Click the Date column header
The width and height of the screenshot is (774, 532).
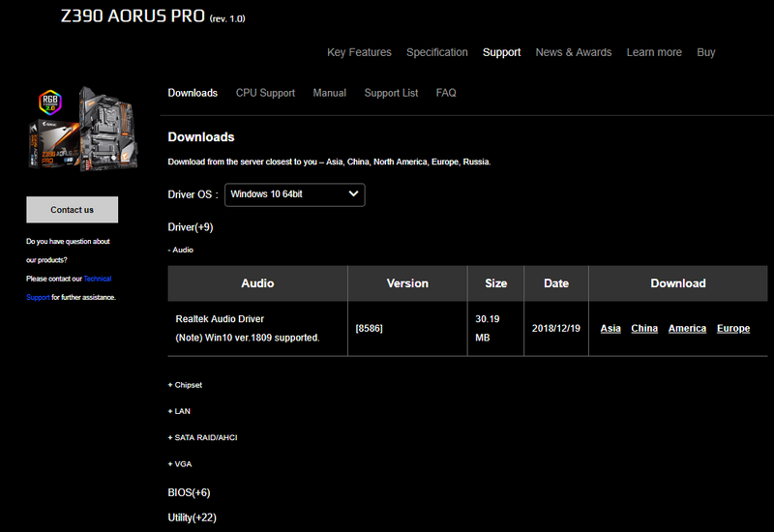pyautogui.click(x=555, y=283)
